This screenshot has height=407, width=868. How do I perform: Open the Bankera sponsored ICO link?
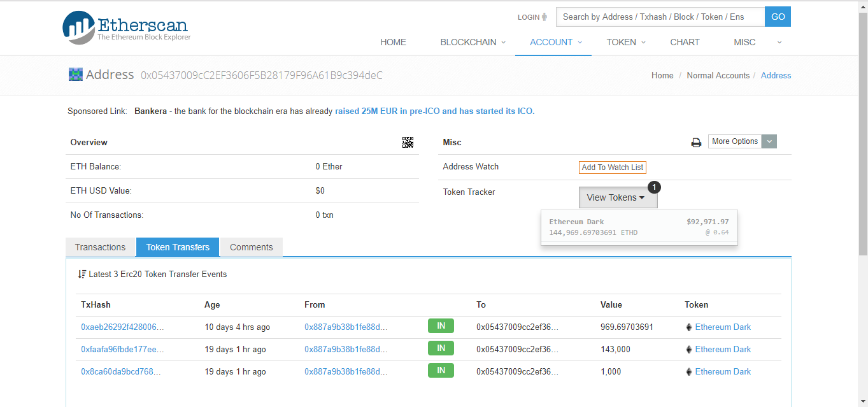coord(435,111)
